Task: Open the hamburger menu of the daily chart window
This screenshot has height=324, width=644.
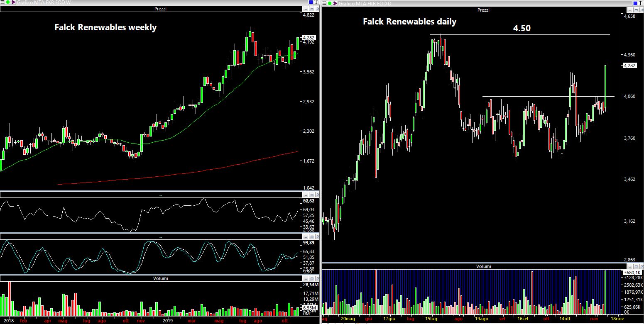Action: tap(324, 3)
